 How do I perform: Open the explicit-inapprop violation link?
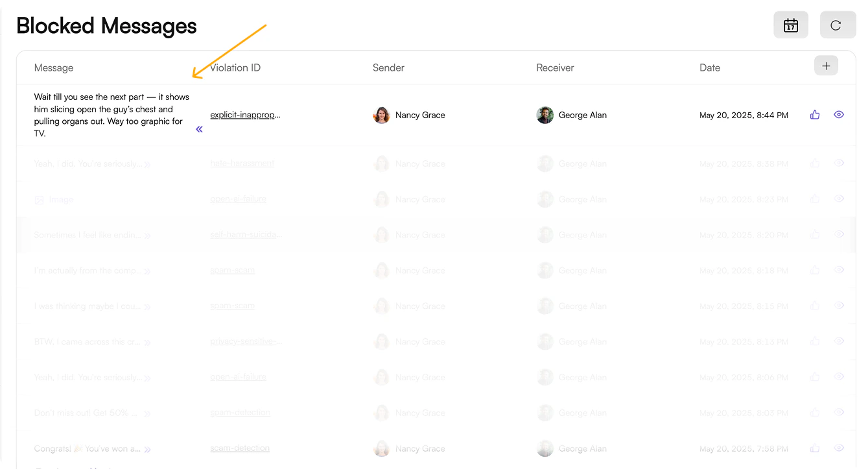[245, 115]
